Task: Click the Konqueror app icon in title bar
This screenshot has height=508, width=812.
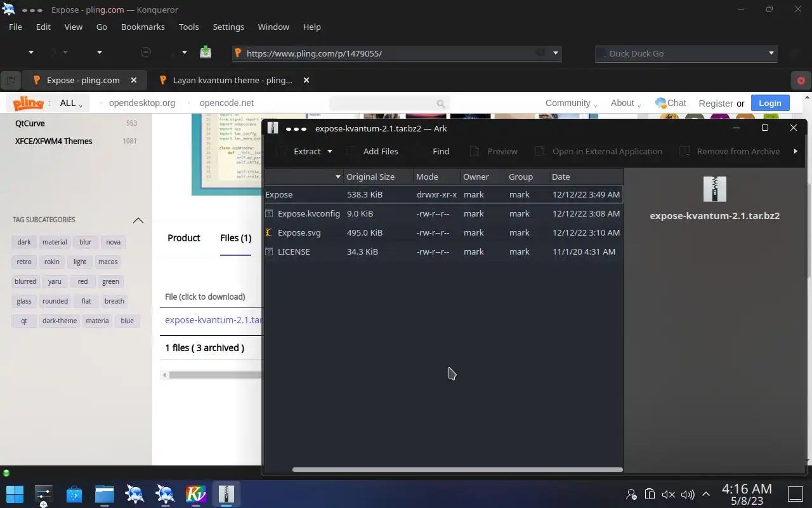Action: click(9, 10)
